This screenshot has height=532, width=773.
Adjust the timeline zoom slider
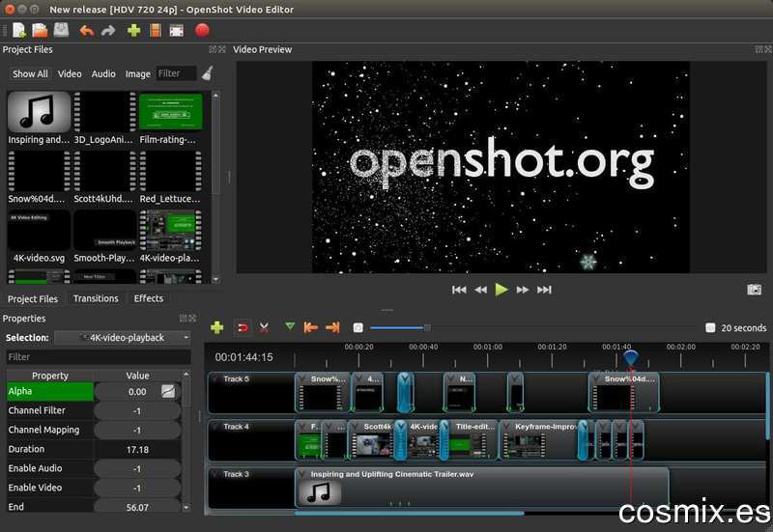coord(427,327)
